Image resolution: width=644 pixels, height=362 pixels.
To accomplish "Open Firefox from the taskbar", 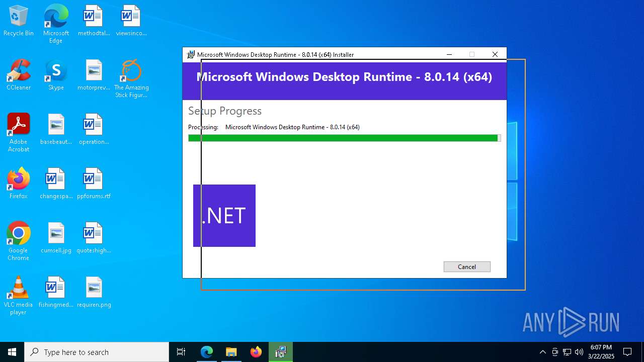I will tap(256, 352).
